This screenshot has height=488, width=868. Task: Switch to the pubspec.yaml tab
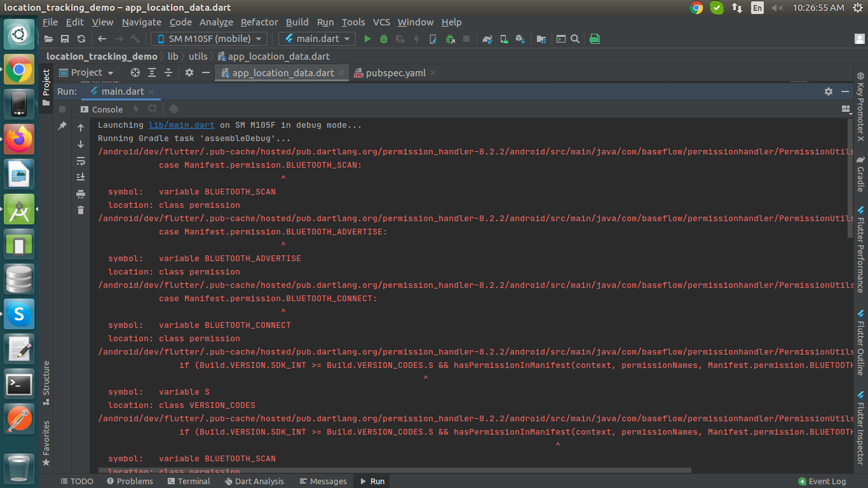[396, 72]
